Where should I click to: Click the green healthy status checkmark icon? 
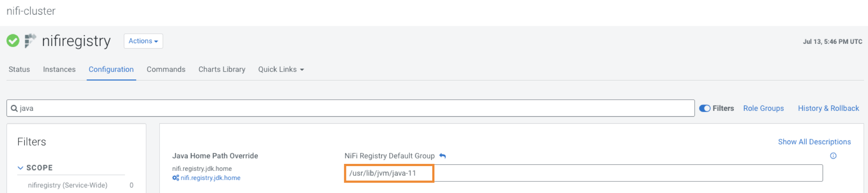13,41
